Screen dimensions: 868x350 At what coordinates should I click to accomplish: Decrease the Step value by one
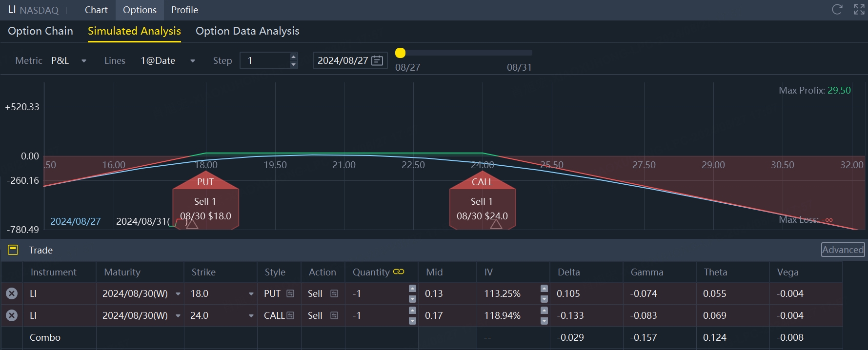pyautogui.click(x=293, y=64)
